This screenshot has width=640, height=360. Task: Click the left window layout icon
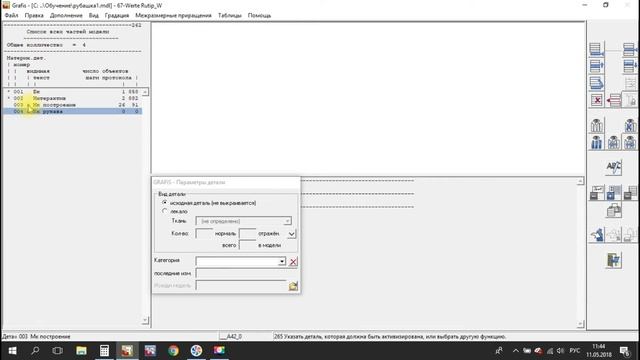tap(596, 193)
